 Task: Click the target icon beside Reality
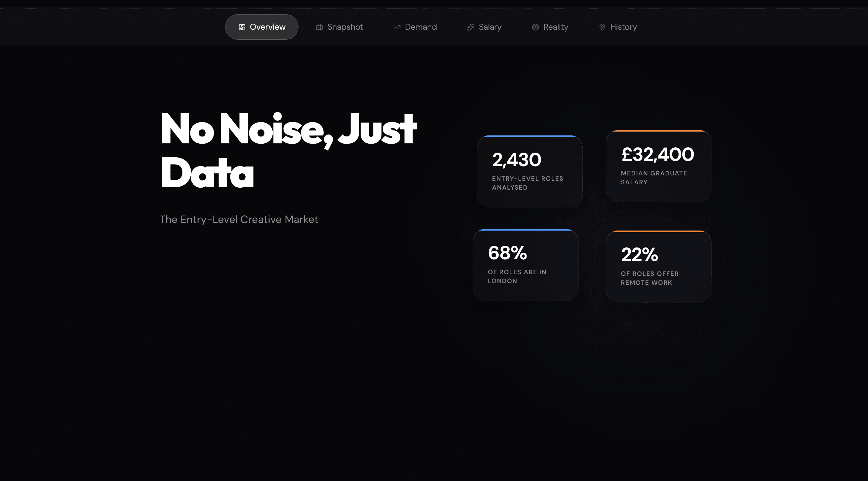[x=535, y=27]
